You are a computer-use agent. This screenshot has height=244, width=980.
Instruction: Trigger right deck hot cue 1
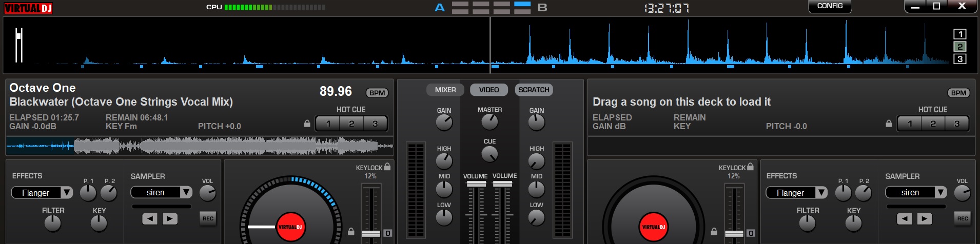910,124
